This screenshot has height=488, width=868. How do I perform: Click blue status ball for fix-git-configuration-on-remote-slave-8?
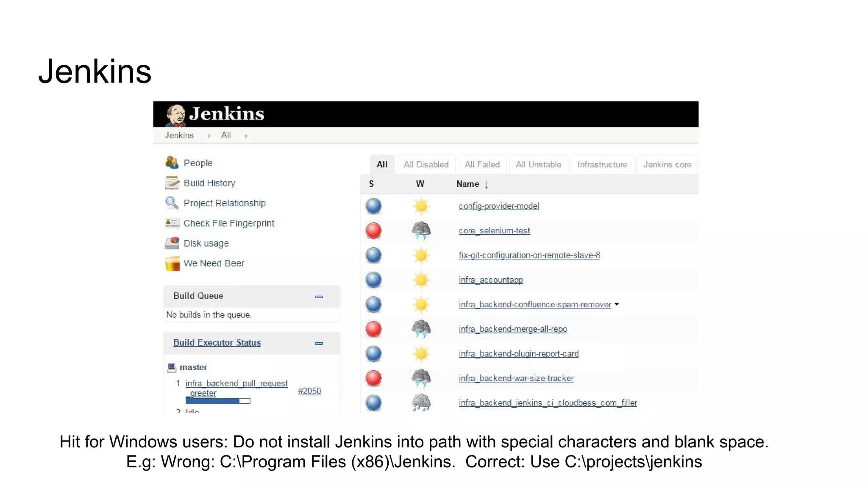(x=373, y=255)
